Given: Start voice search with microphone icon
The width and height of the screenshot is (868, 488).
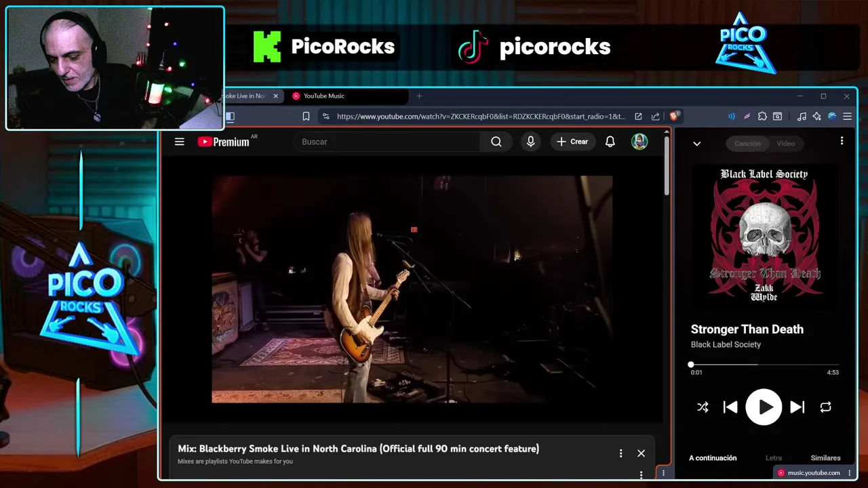Looking at the screenshot, I should 531,142.
